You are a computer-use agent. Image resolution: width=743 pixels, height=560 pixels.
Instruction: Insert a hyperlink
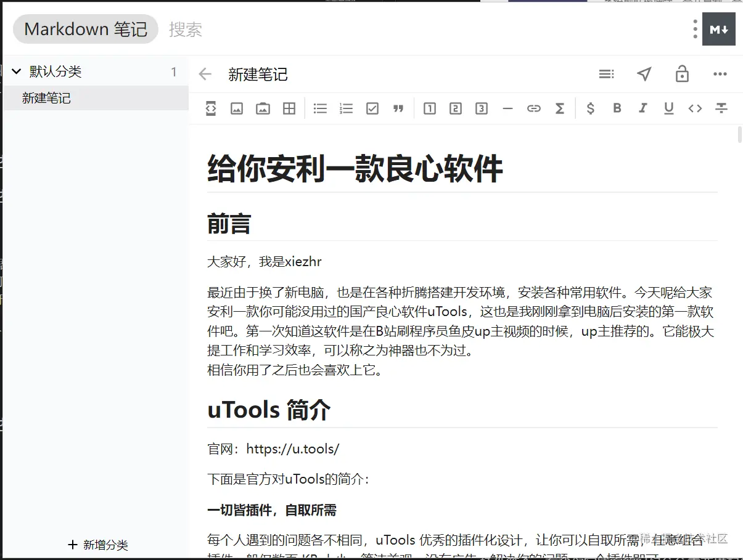(x=533, y=108)
